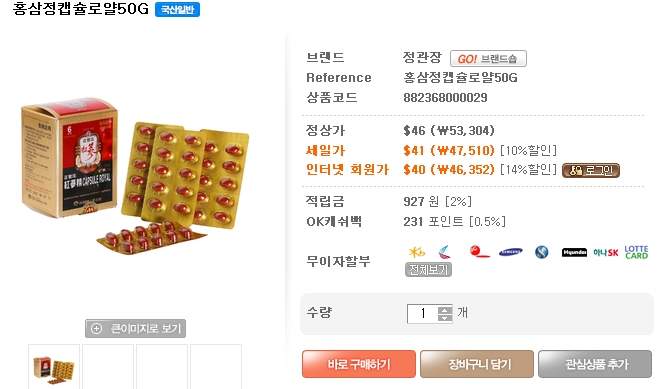Select the first product thumbnail
Image resolution: width=666 pixels, height=389 pixels.
click(x=54, y=368)
